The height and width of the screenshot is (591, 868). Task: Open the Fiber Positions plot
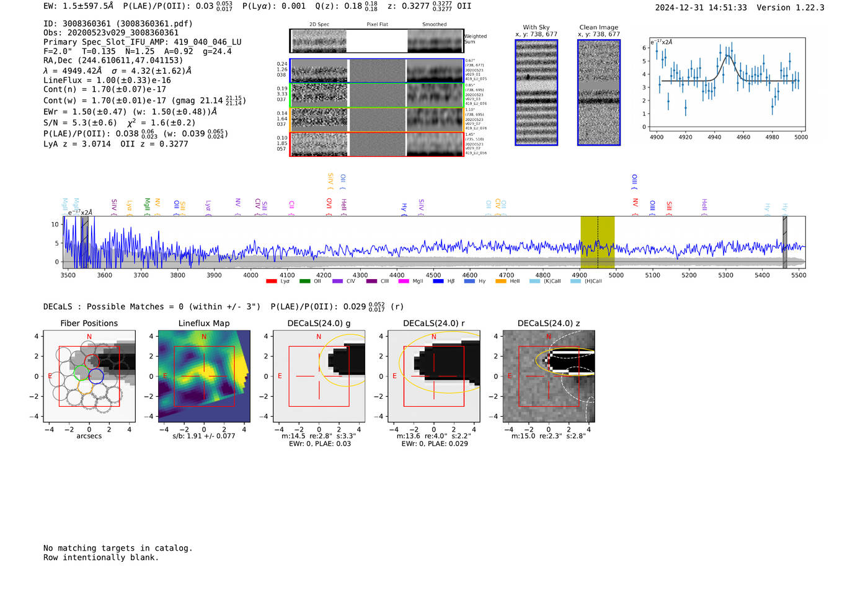click(89, 376)
